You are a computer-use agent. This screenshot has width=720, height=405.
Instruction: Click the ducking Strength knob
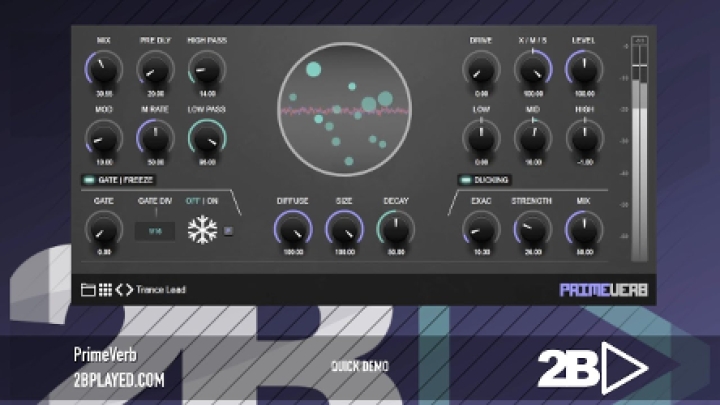(x=533, y=229)
